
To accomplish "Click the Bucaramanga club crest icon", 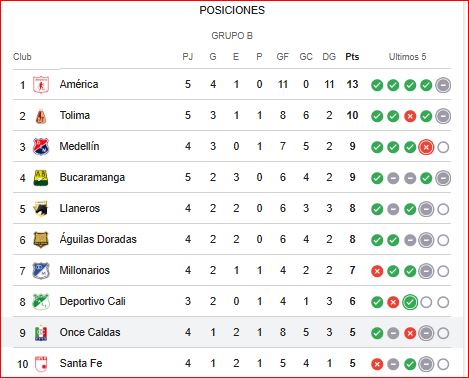I will point(41,178).
